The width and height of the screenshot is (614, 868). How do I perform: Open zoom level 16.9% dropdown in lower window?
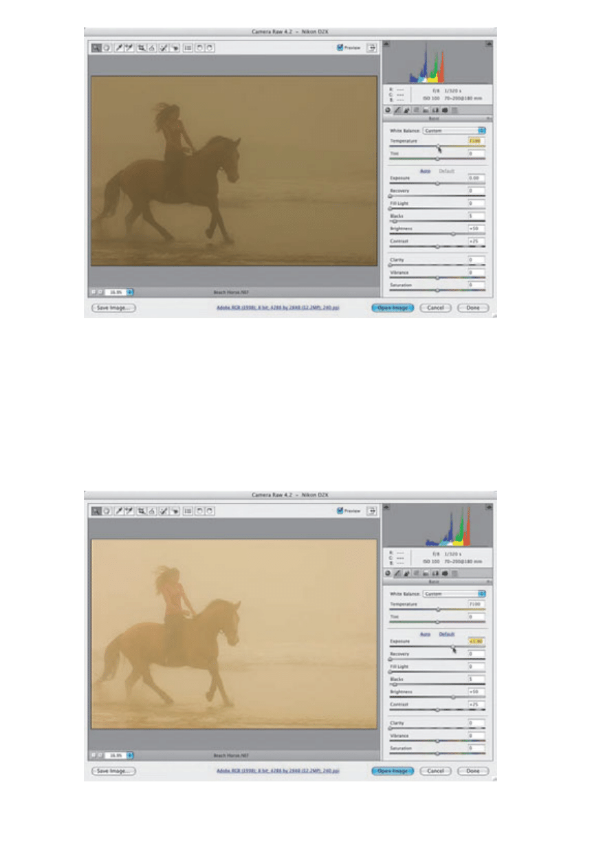[130, 755]
